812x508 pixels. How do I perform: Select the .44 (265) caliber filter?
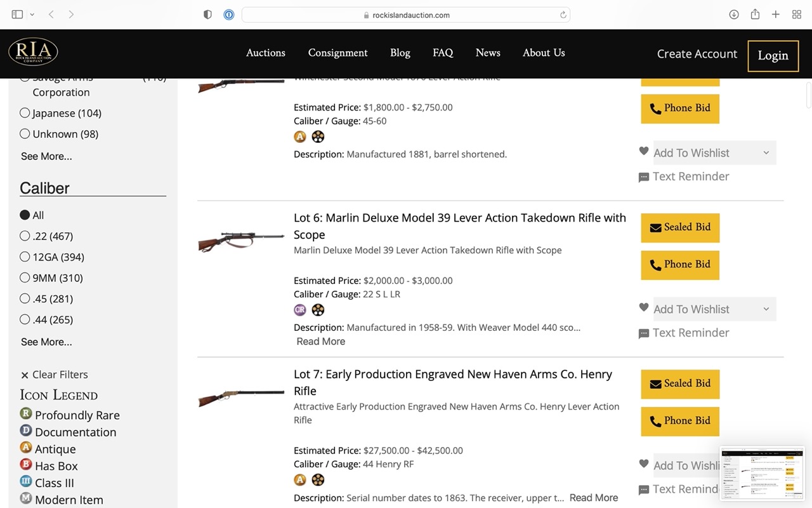[25, 319]
